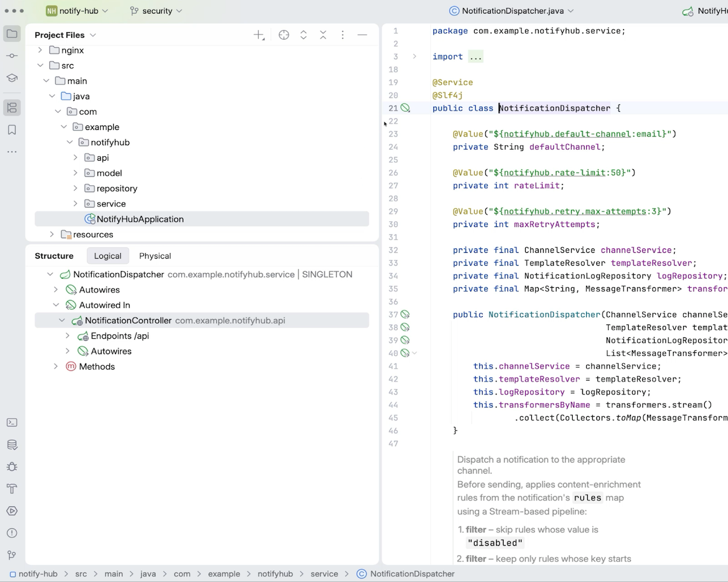728x582 pixels.
Task: Expand the nginx folder
Action: [x=40, y=50]
